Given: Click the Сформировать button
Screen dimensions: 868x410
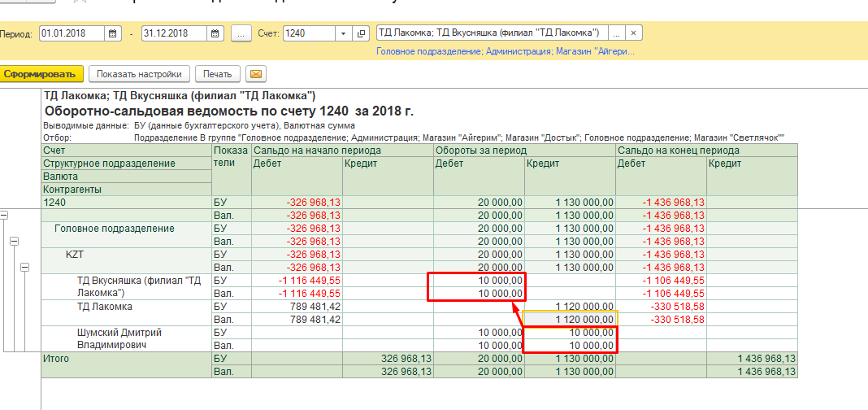Looking at the screenshot, I should pyautogui.click(x=40, y=74).
